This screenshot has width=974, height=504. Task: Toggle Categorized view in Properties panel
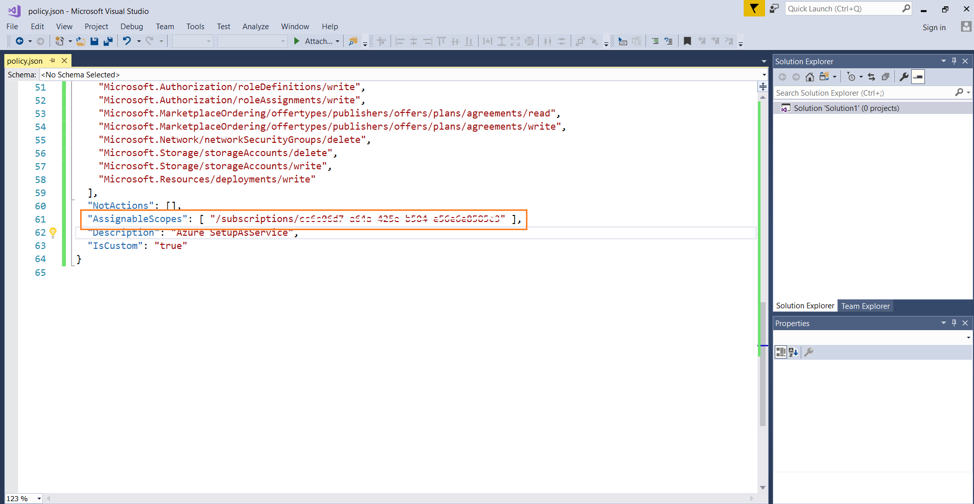(x=781, y=352)
